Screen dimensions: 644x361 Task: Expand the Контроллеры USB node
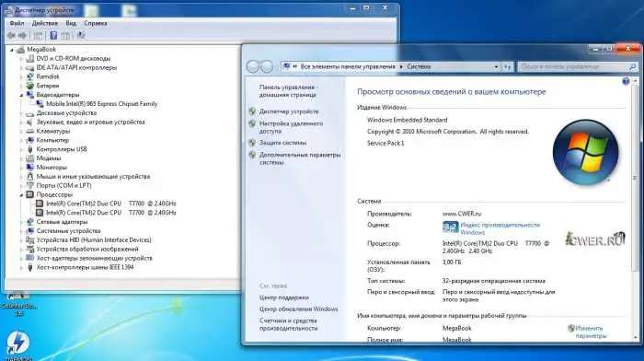[x=21, y=149]
